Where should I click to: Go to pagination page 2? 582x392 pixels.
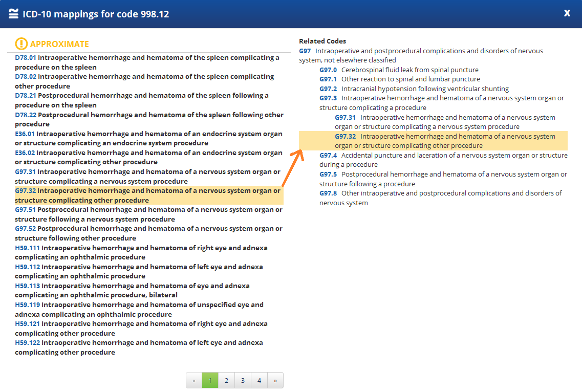[x=226, y=380]
